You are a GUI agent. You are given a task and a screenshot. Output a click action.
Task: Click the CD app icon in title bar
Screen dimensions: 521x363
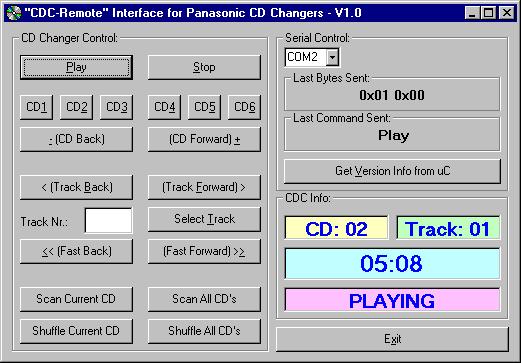point(14,13)
